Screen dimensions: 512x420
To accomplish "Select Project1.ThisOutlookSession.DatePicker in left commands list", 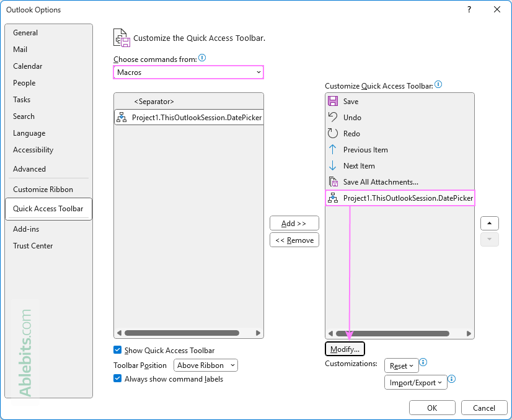I will [188, 117].
